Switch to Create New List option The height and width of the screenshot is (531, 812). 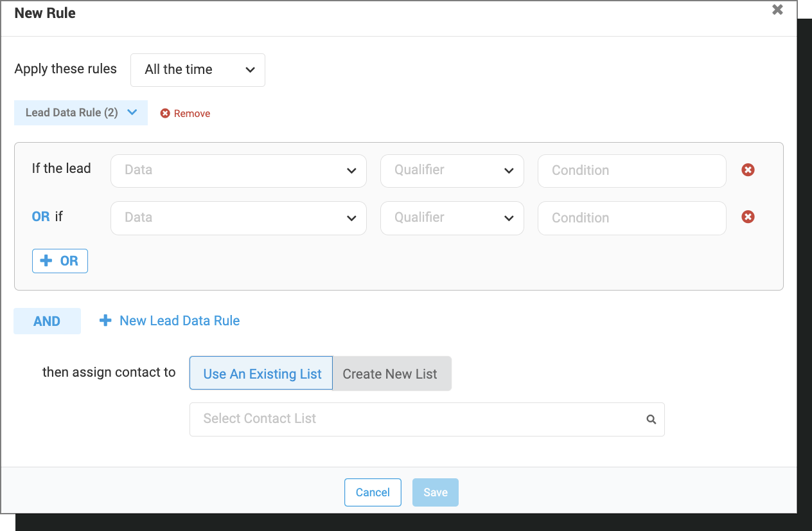pyautogui.click(x=390, y=373)
